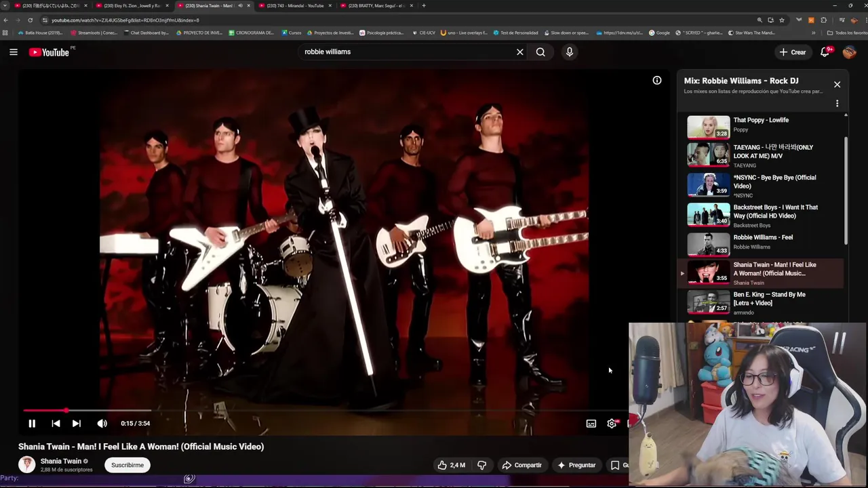Seek on the video progress bar
868x488 pixels.
pos(325,411)
